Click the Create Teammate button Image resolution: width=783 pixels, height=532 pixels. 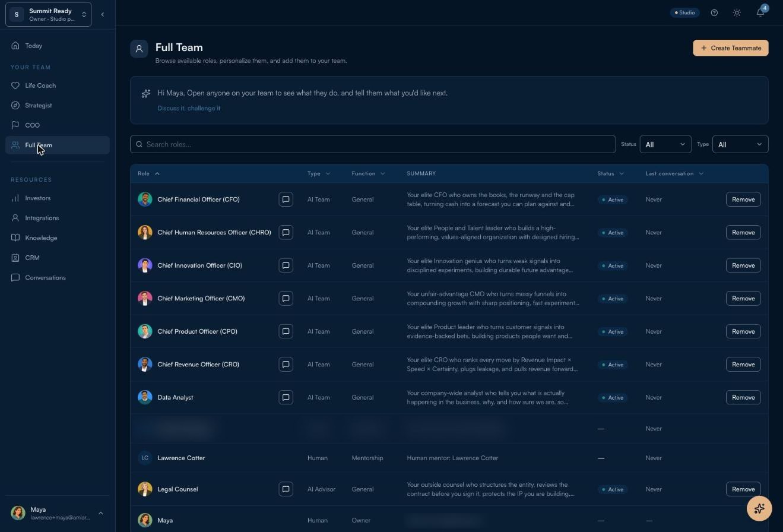(x=731, y=48)
